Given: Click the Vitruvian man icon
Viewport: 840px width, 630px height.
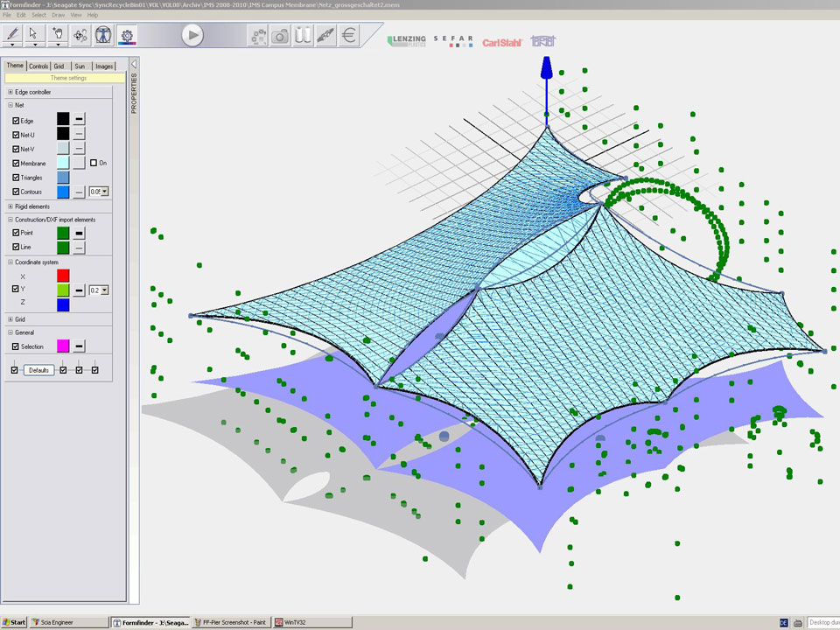Looking at the screenshot, I should point(104,35).
